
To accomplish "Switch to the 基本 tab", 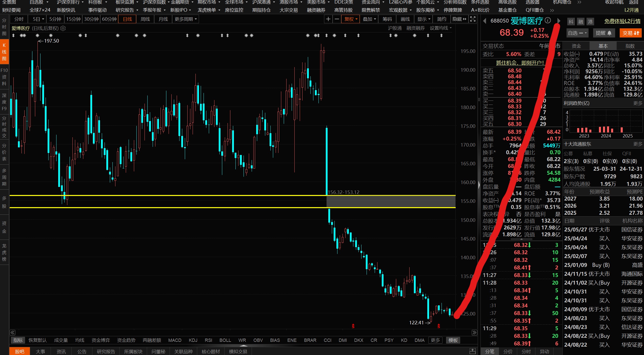I will point(603,46).
